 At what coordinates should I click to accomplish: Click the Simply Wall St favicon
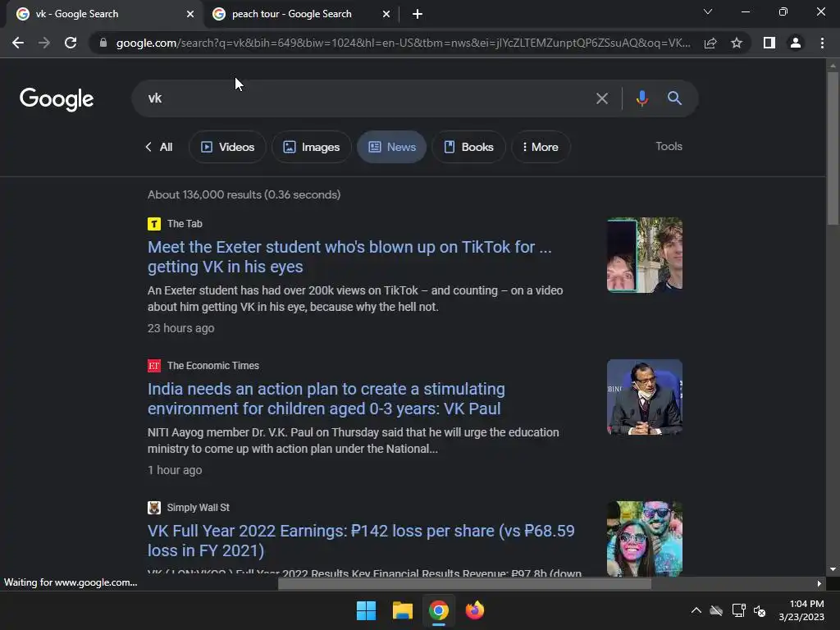click(154, 508)
